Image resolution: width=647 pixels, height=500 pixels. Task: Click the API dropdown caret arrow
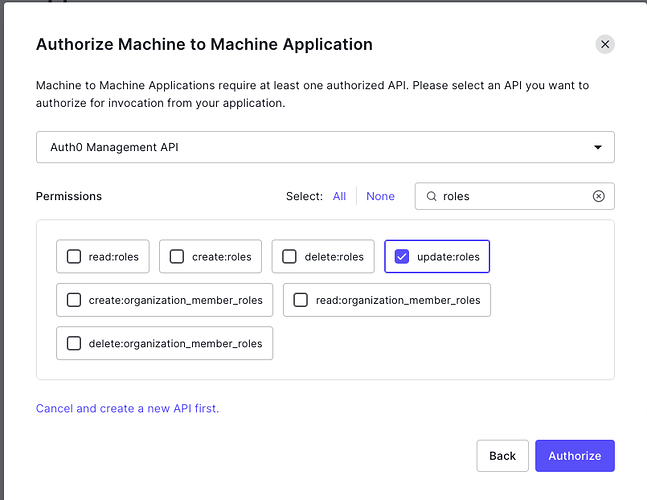[x=598, y=147]
